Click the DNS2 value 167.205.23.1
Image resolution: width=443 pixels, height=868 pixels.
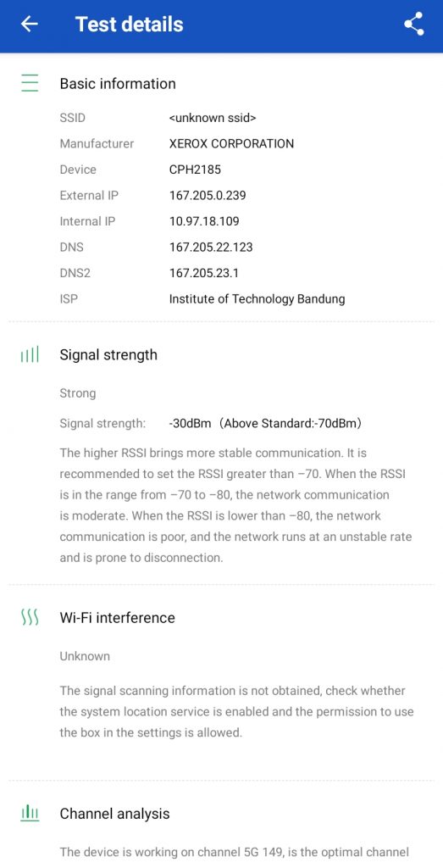pyautogui.click(x=204, y=273)
